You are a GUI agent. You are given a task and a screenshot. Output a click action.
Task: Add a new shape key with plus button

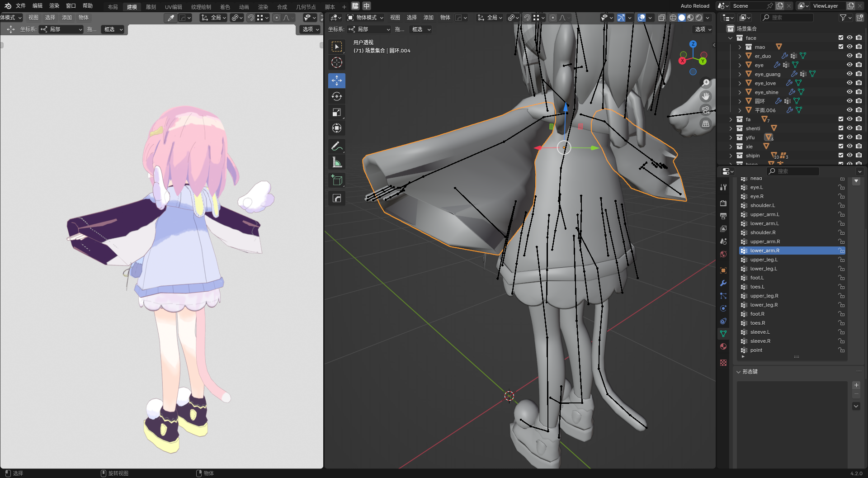click(856, 385)
